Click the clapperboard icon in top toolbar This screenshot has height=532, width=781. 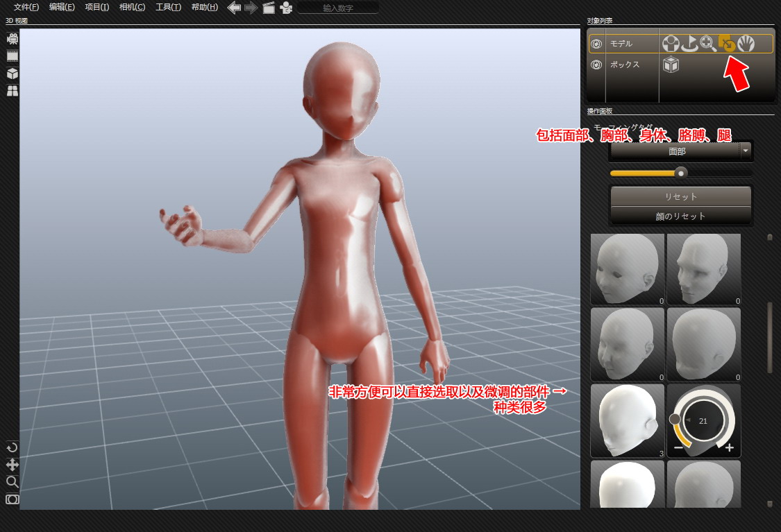click(269, 8)
